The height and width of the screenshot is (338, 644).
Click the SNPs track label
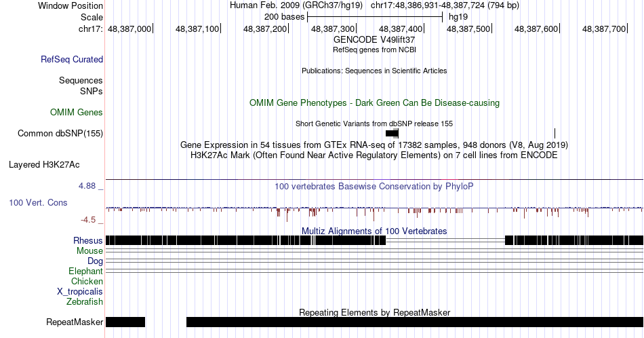click(92, 91)
